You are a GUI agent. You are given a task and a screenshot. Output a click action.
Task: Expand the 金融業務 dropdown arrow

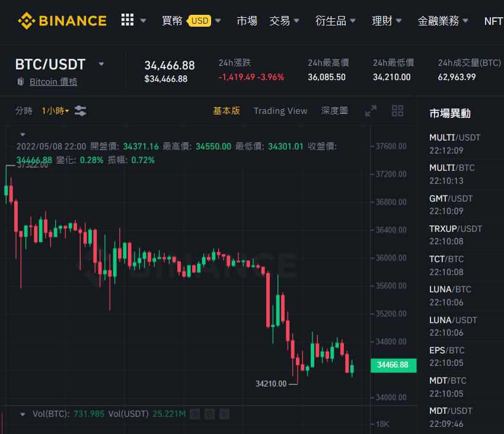coord(465,21)
